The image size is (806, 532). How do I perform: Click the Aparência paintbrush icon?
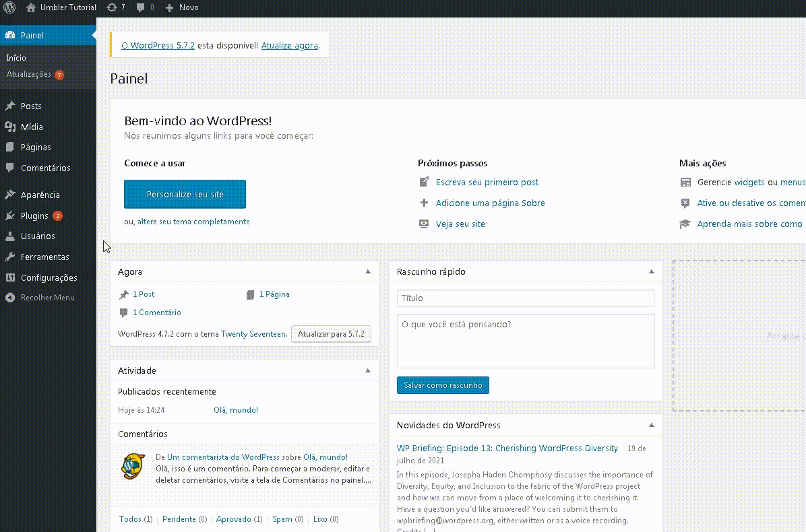pyautogui.click(x=10, y=195)
